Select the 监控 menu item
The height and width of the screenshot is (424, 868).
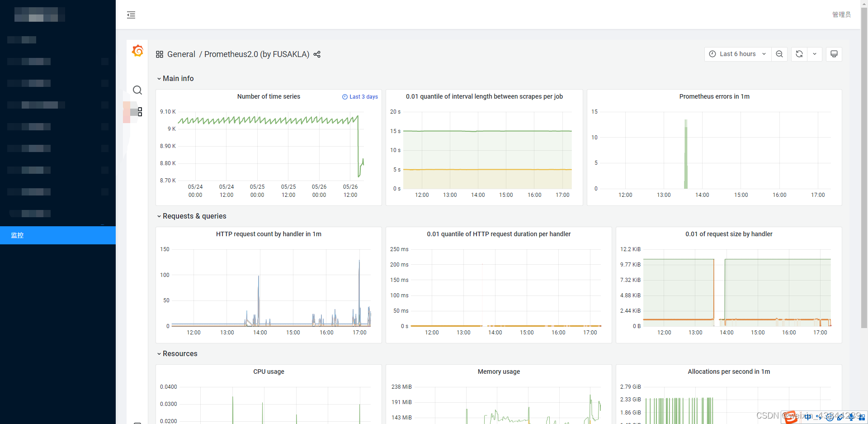coord(58,235)
